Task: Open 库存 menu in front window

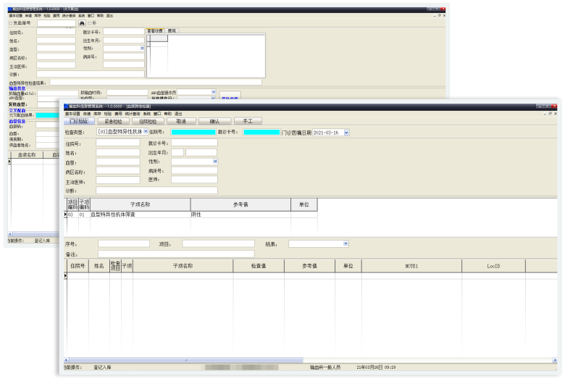Action: 97,114
